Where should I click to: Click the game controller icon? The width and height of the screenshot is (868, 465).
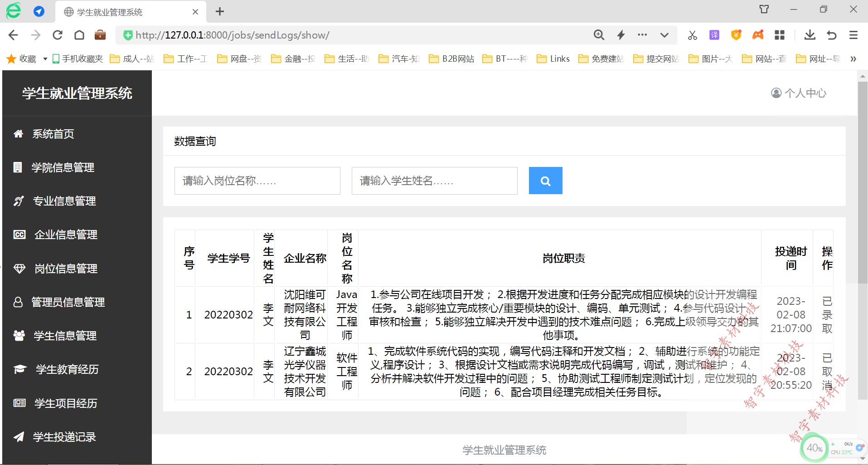[758, 35]
